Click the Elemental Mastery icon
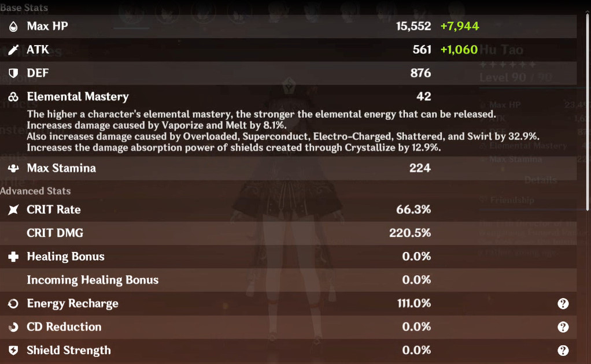The width and height of the screenshot is (591, 364). point(13,96)
